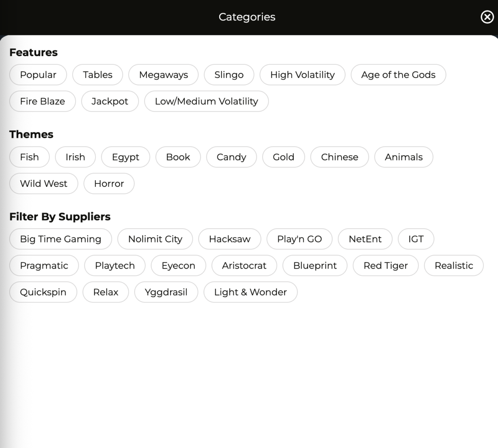Filter games by High Volatility

[302, 75]
